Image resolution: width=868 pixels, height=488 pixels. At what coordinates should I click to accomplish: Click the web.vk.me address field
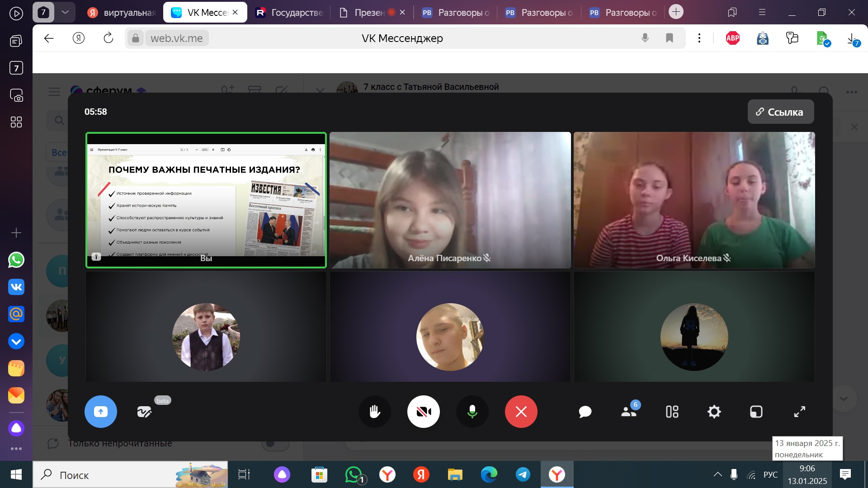(x=177, y=38)
